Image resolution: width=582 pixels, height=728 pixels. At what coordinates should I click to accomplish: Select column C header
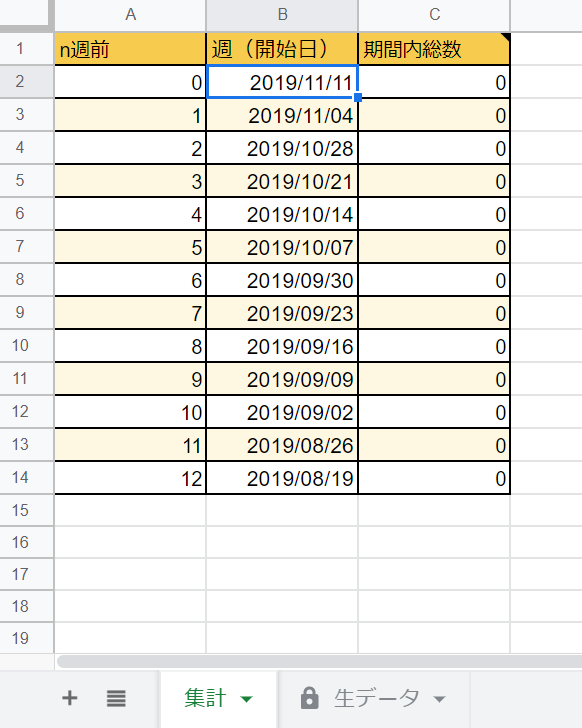coord(434,15)
